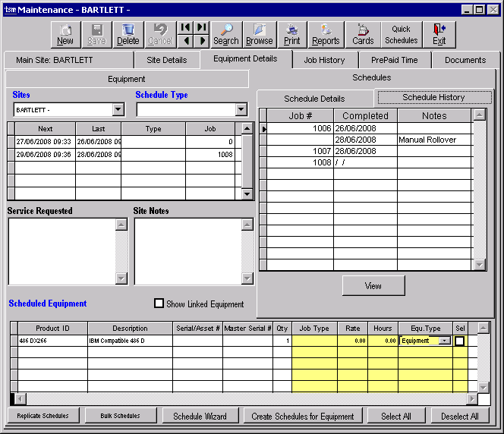
Task: Click the New record toolbar icon
Action: [x=65, y=34]
